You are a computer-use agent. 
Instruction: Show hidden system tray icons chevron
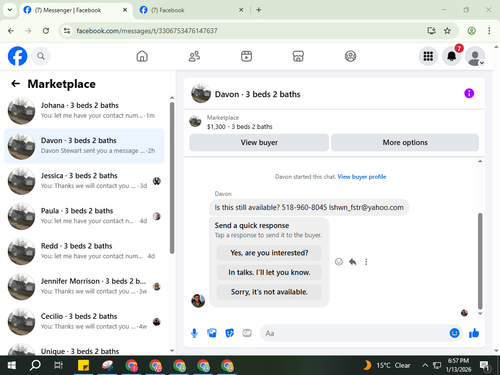425,365
